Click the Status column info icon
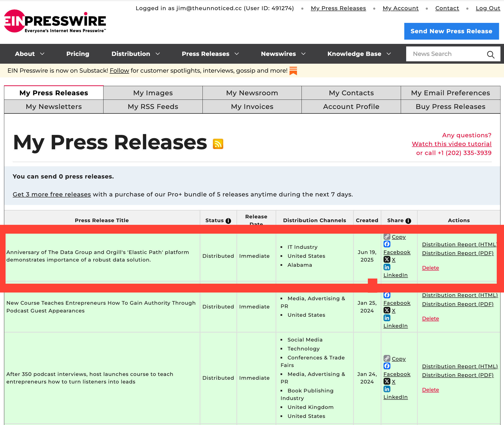Image resolution: width=504 pixels, height=425 pixels. click(228, 221)
